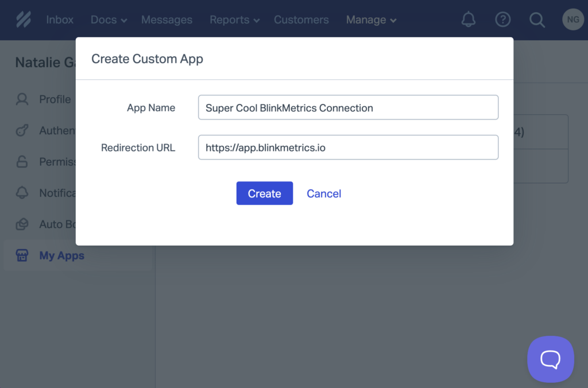
Task: Open the Customers navigation item
Action: pyautogui.click(x=301, y=20)
